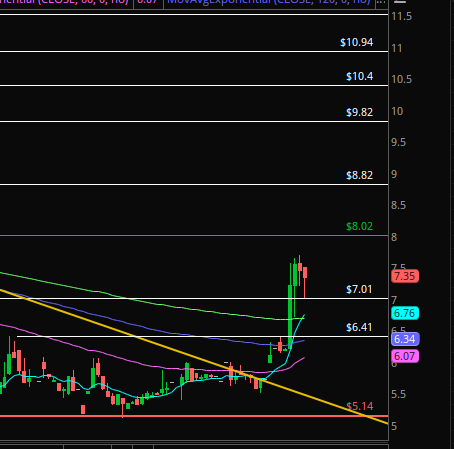Select the $6.41 price level label
This screenshot has height=449, width=454.
tap(359, 327)
